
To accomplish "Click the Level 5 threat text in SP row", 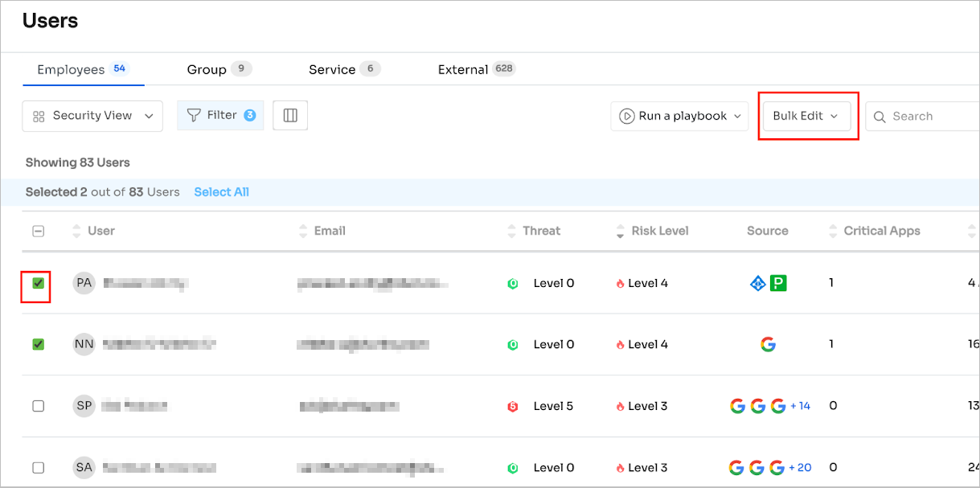I will pyautogui.click(x=554, y=406).
